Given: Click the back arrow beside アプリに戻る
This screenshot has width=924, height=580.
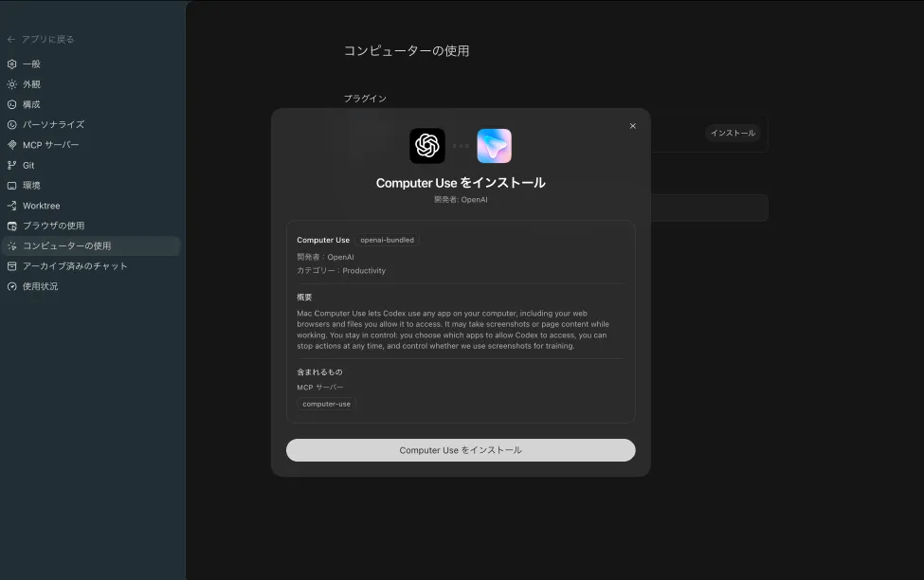Looking at the screenshot, I should (11, 40).
